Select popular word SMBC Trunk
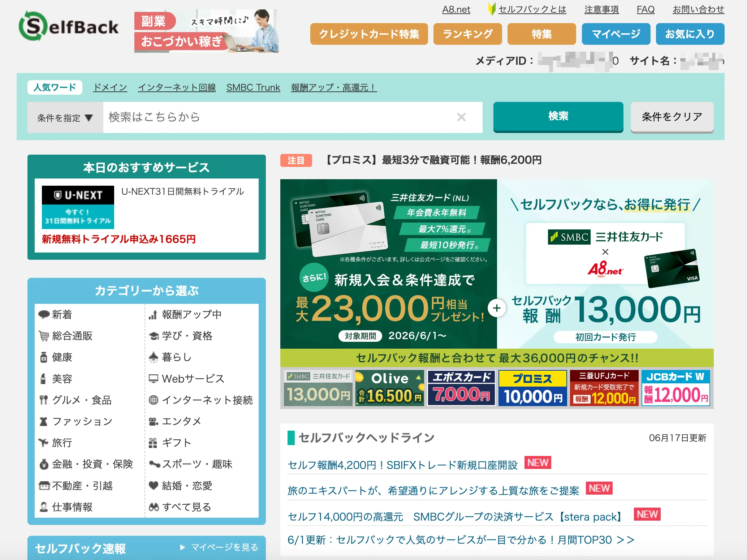The width and height of the screenshot is (747, 560). (x=253, y=87)
